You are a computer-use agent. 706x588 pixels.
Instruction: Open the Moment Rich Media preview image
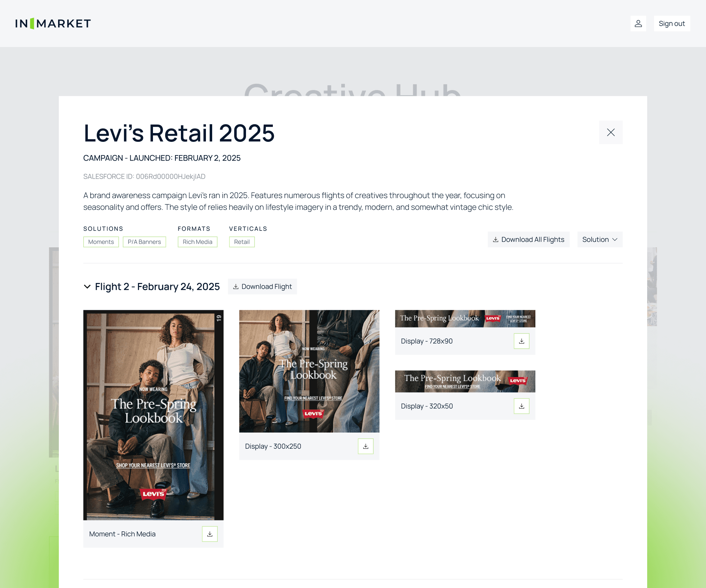[153, 415]
